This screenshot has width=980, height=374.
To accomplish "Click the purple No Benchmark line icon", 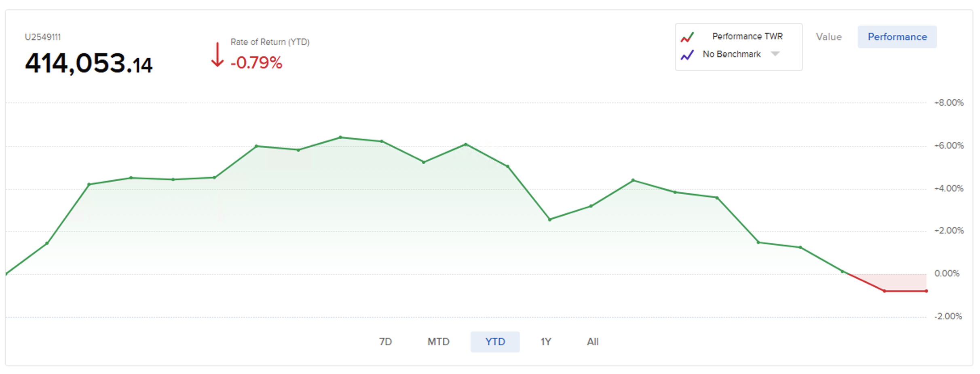I will coord(687,55).
